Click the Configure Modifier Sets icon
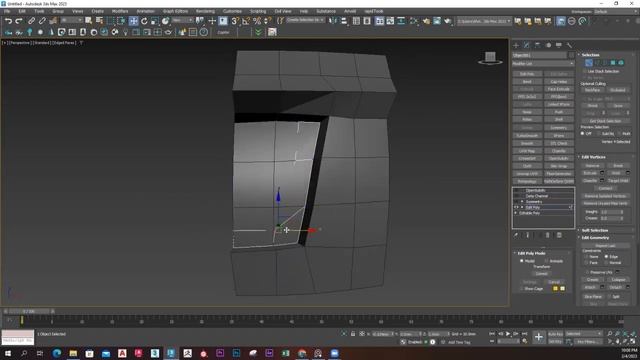Screen dimensions: 640x360 pyautogui.click(x=559, y=235)
